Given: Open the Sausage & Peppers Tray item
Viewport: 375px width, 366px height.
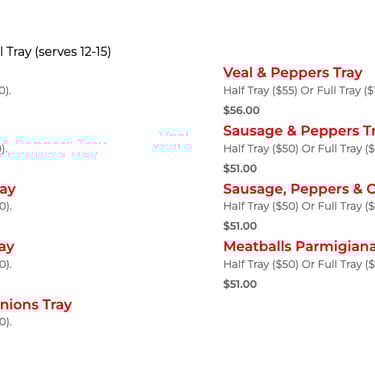Looking at the screenshot, I should pos(299,131).
